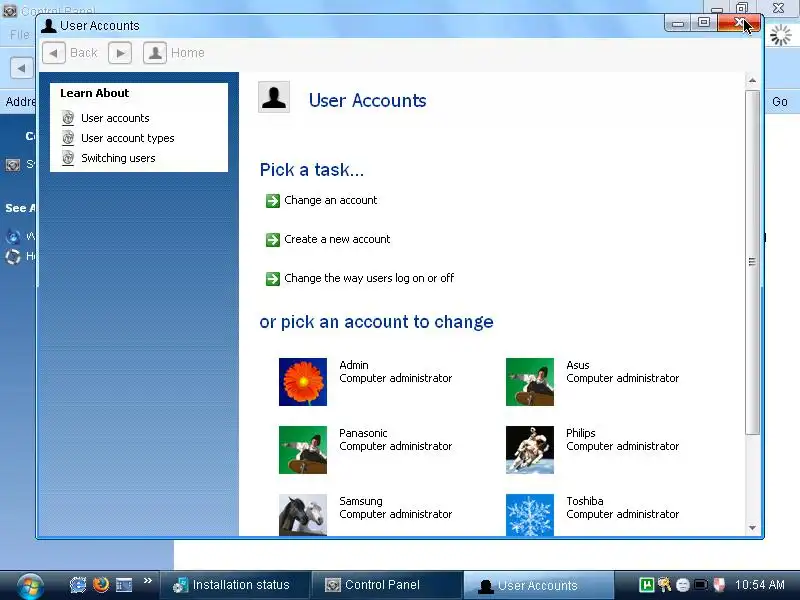Click the Back arrow button
Viewport: 800px width, 600px height.
coord(54,53)
